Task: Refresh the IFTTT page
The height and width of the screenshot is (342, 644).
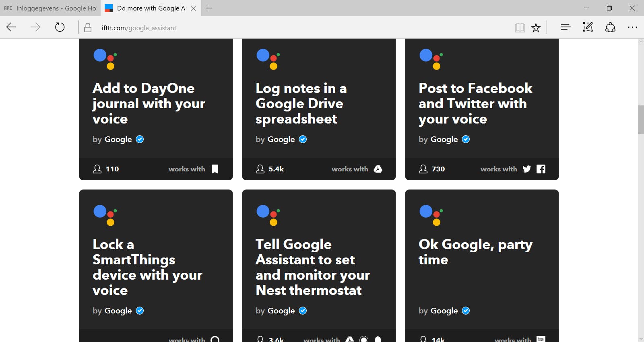Action: coord(60,27)
